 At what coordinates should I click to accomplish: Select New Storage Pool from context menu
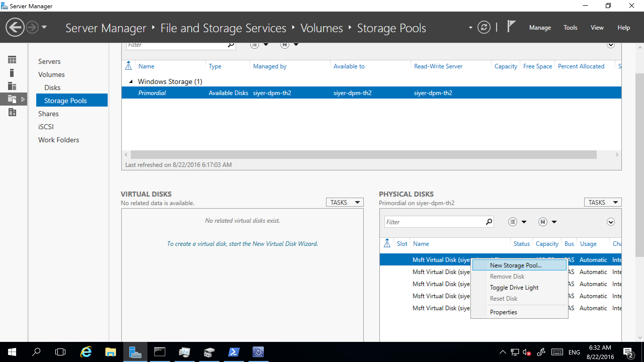tap(516, 265)
